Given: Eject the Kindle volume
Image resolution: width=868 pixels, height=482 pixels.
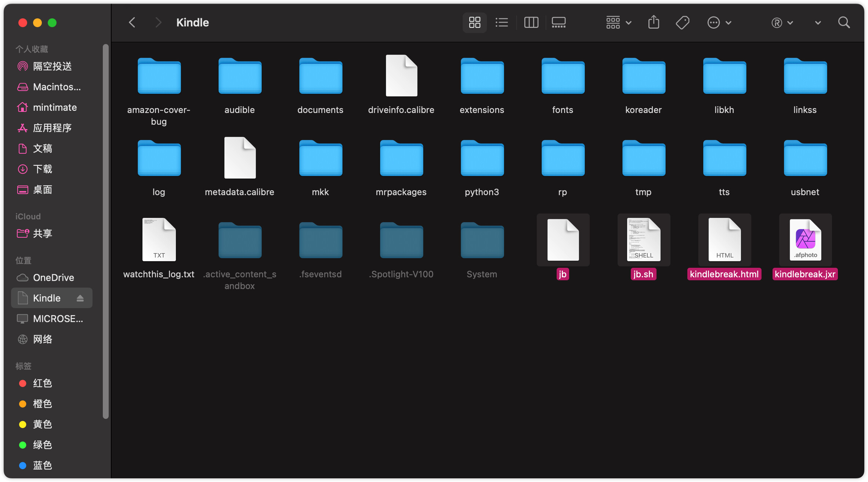Looking at the screenshot, I should click(x=80, y=298).
